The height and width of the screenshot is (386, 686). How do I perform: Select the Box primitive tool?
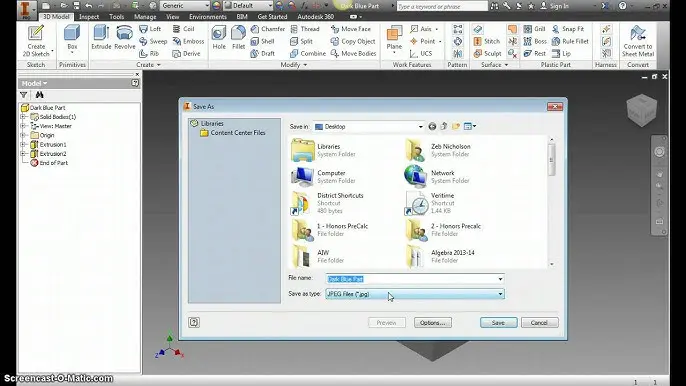pos(72,39)
